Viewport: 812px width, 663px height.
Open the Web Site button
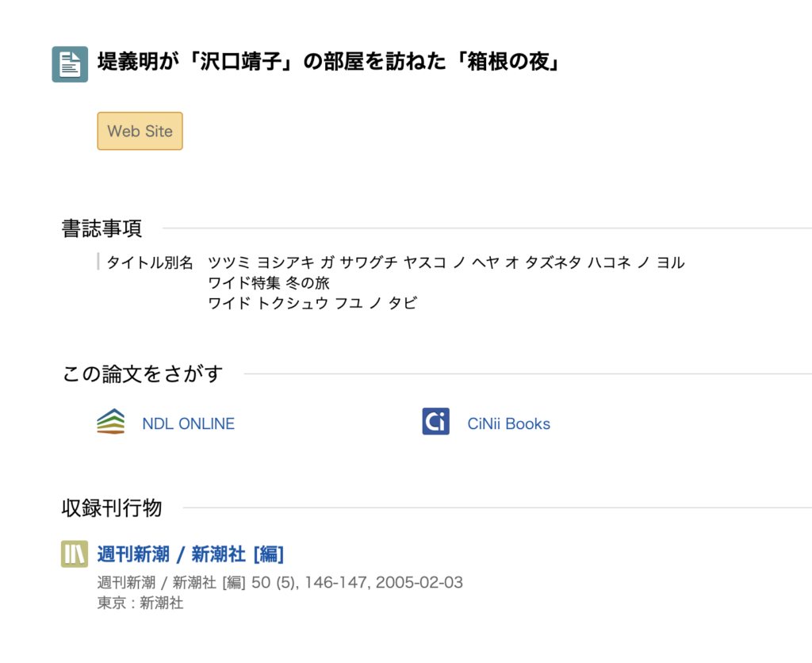click(x=140, y=131)
